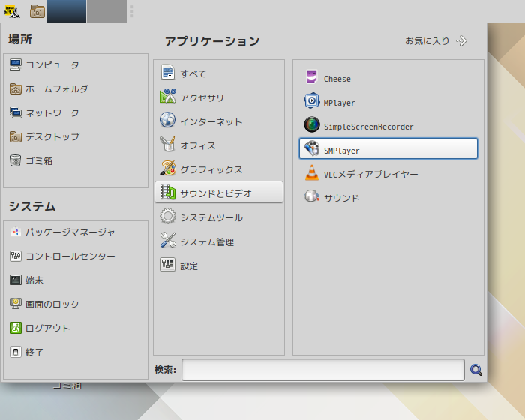Click 画面のロック icon

16,304
